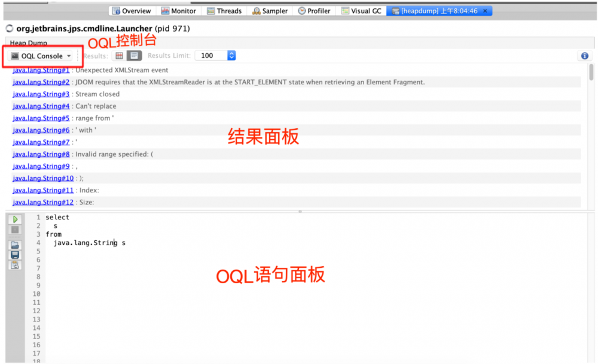Viewport: 598px width, 364px height.
Task: Click the info icon on the results toolbar
Action: pyautogui.click(x=584, y=55)
